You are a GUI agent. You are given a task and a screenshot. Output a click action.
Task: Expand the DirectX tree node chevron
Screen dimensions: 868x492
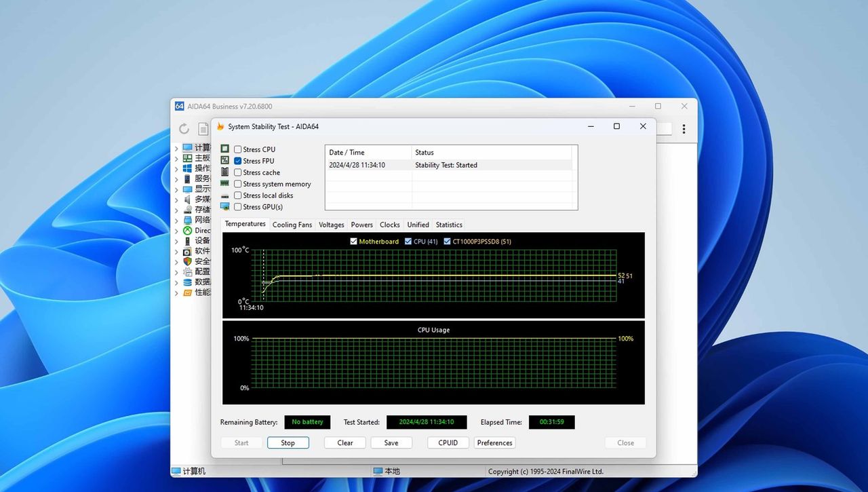(177, 231)
